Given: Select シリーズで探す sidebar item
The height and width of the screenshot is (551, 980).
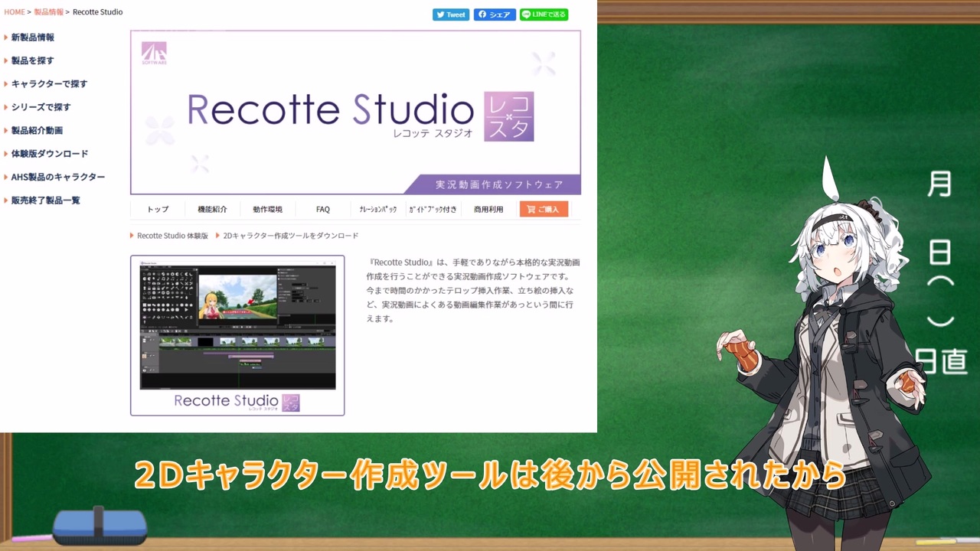Looking at the screenshot, I should click(x=41, y=107).
